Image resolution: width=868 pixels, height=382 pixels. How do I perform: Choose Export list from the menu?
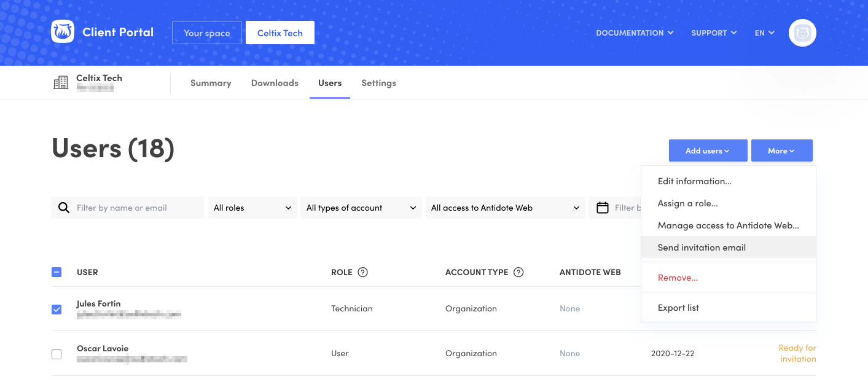pyautogui.click(x=729, y=308)
